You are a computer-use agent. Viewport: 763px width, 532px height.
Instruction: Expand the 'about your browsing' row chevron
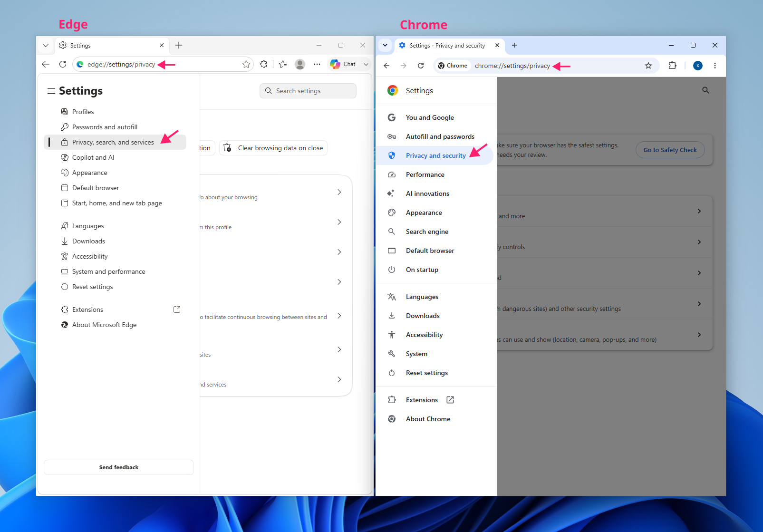[339, 192]
